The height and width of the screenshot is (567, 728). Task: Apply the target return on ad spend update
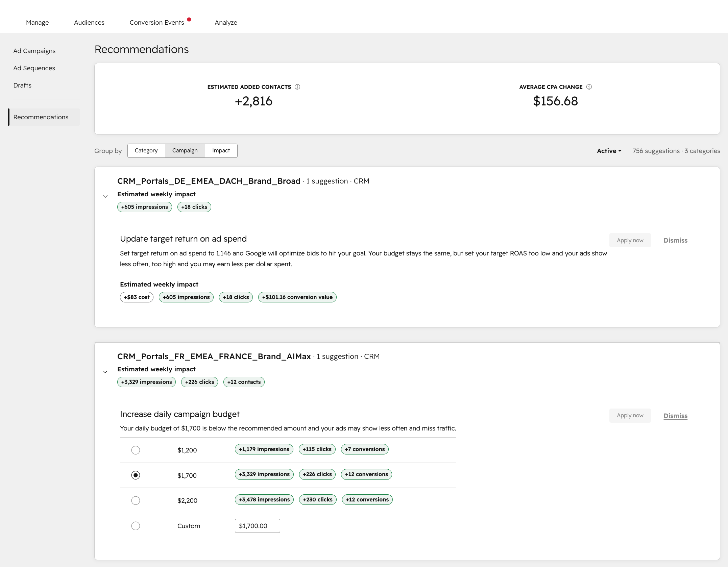630,240
